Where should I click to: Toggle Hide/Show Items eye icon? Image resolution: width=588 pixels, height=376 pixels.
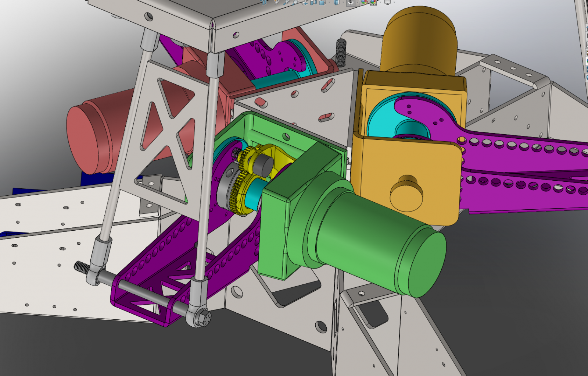pos(351,2)
